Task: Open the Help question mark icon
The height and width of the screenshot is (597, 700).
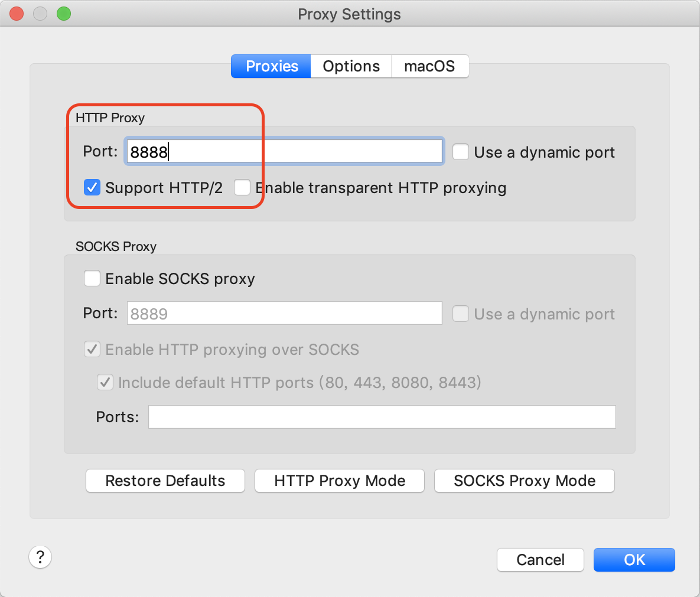Action: coord(40,557)
